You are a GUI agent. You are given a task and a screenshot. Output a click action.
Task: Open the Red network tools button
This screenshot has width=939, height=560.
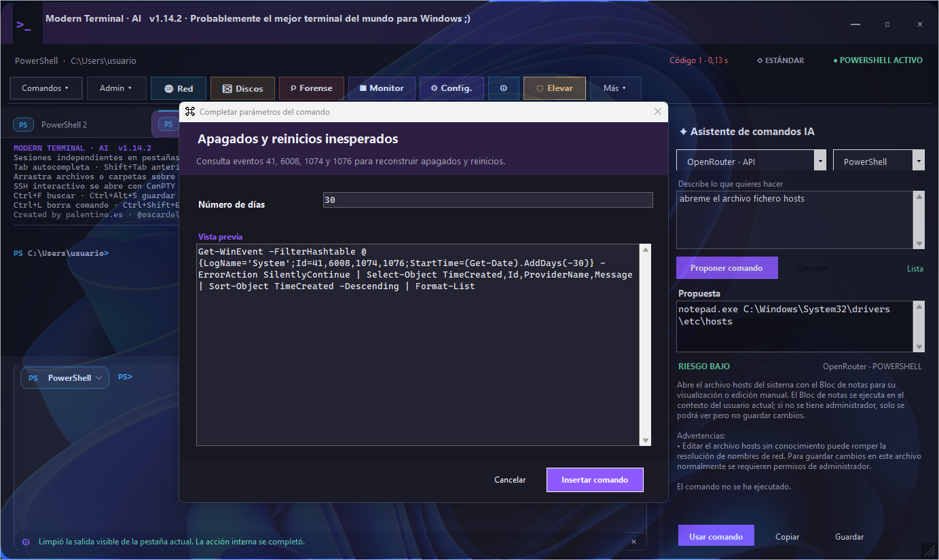click(x=178, y=88)
